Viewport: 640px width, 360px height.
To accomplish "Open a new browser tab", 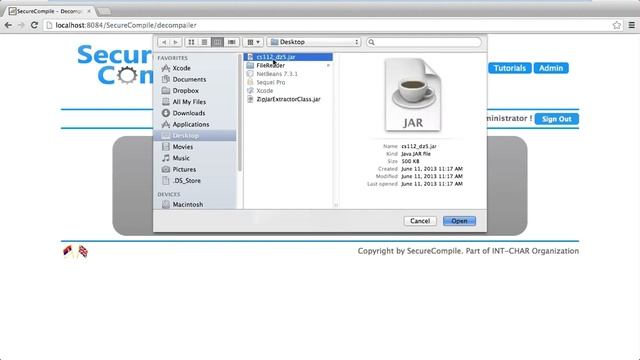I will tap(104, 11).
